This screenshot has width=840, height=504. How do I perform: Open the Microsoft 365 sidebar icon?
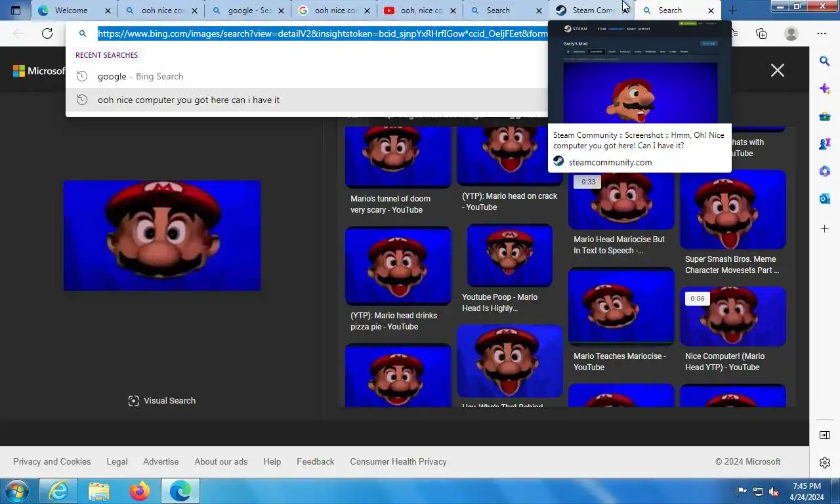pyautogui.click(x=825, y=172)
